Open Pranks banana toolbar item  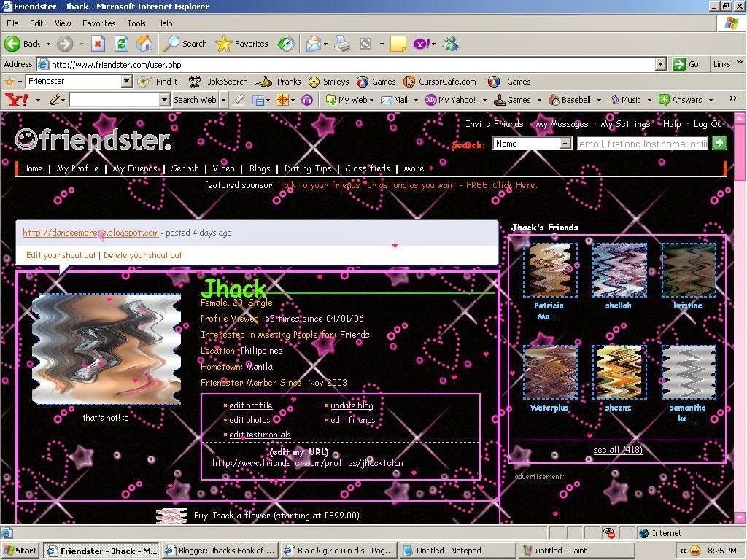coord(278,82)
